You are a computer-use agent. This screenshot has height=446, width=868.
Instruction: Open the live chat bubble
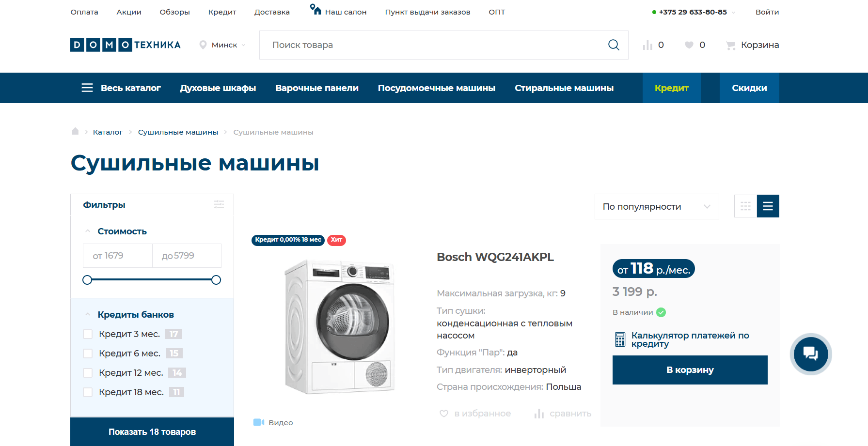811,354
